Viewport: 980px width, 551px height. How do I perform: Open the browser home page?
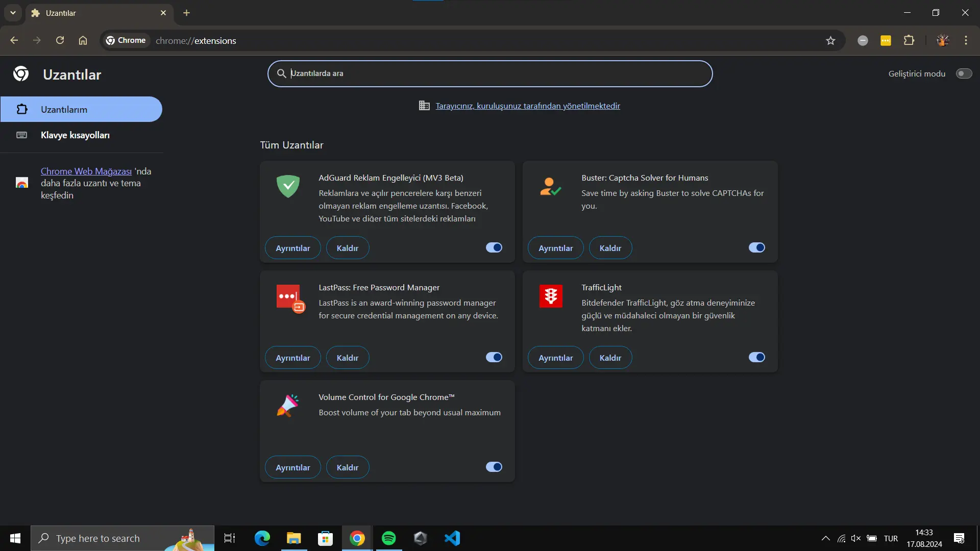coord(83,40)
